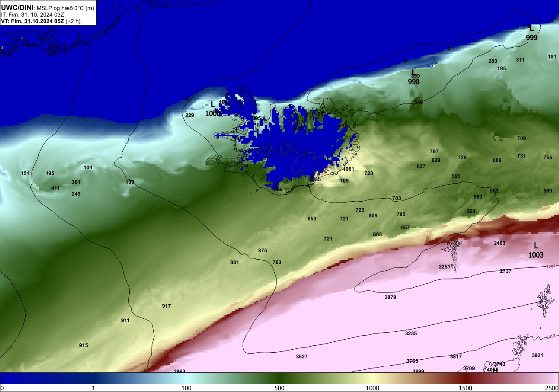Screen dimensions: 559x392
Task: Click the height value 2879
Action: pyautogui.click(x=390, y=297)
